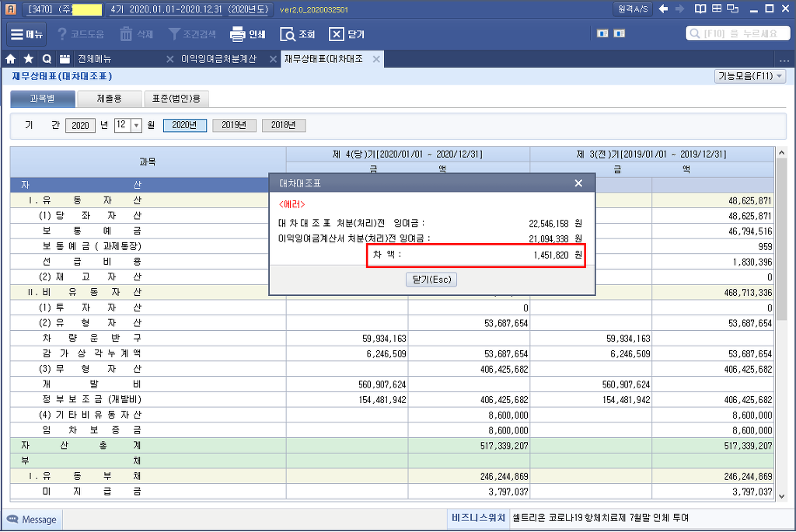This screenshot has width=796, height=532.
Task: Expand the month dropdown showing 12
Action: [x=137, y=125]
